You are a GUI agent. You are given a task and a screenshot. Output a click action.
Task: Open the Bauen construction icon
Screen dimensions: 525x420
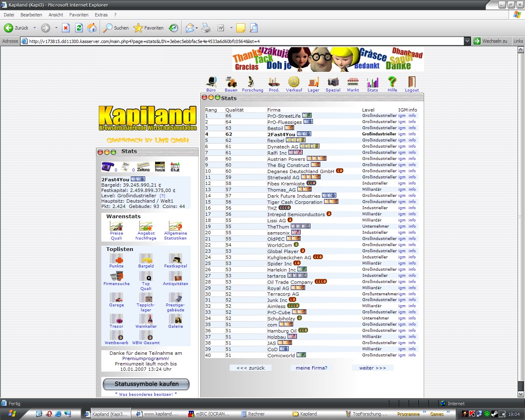click(231, 82)
